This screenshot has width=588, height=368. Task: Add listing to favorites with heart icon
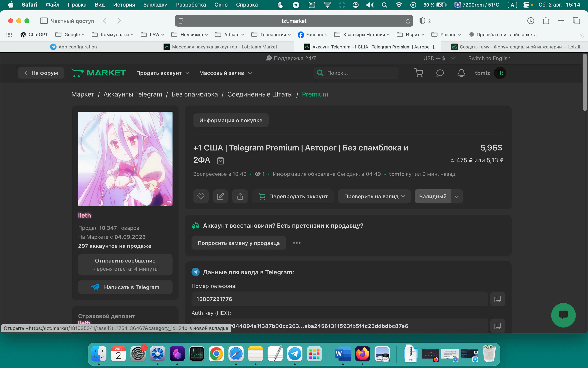[201, 196]
